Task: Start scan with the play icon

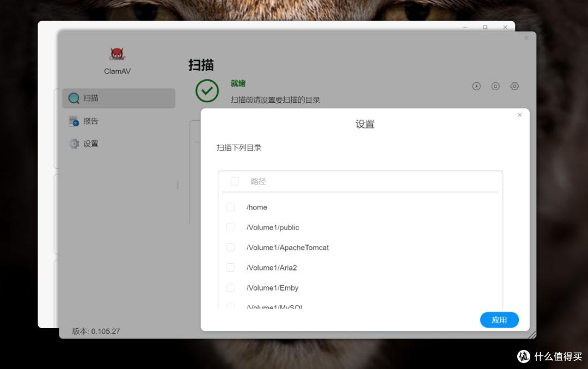Action: [x=476, y=86]
